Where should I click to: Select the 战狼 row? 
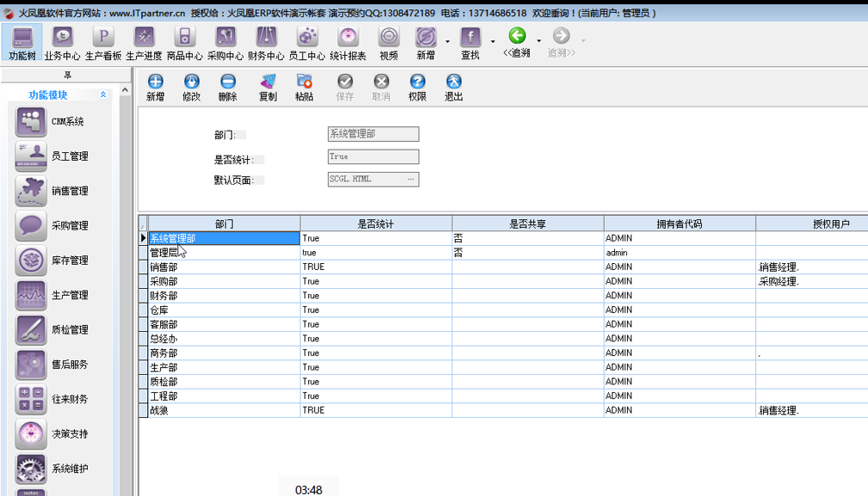[x=504, y=411]
